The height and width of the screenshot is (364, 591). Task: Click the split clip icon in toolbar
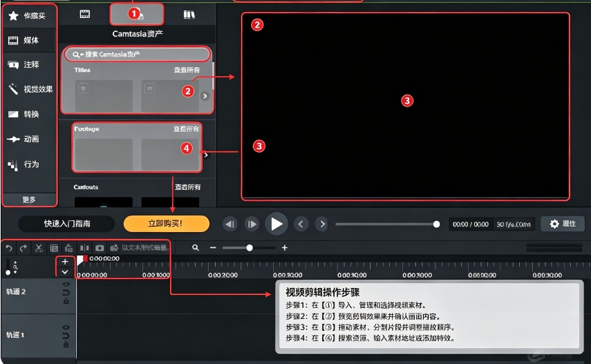point(84,248)
